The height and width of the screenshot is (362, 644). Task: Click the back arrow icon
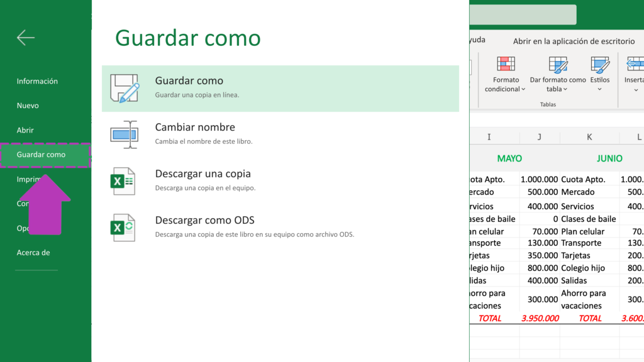coord(26,38)
